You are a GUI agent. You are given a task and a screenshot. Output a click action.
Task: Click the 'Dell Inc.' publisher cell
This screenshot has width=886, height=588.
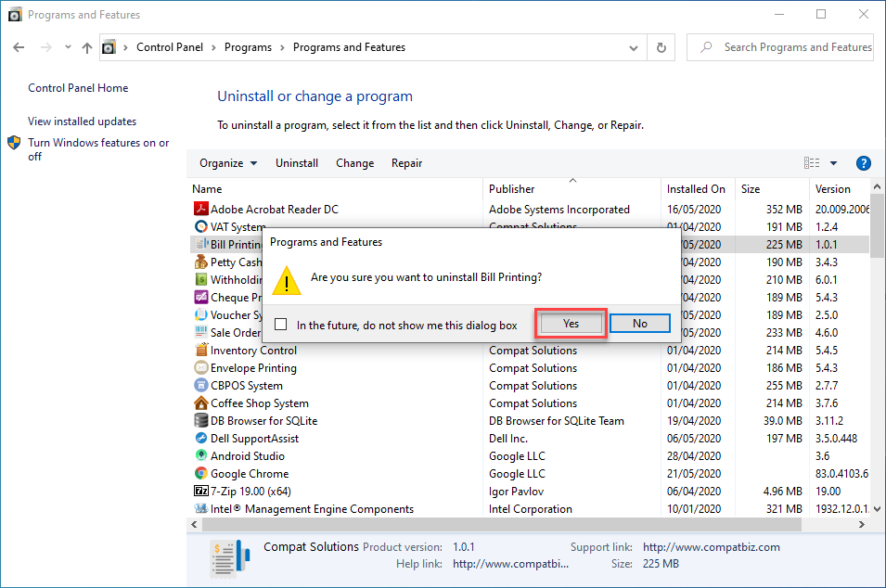[x=508, y=438]
